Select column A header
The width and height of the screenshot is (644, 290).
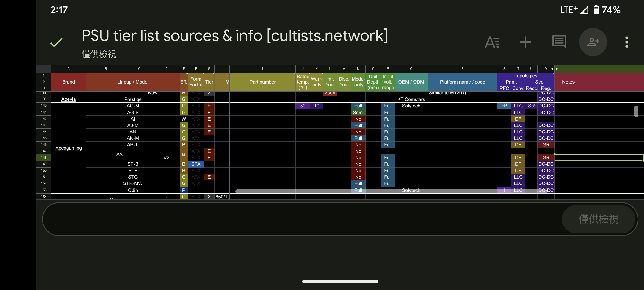point(68,69)
